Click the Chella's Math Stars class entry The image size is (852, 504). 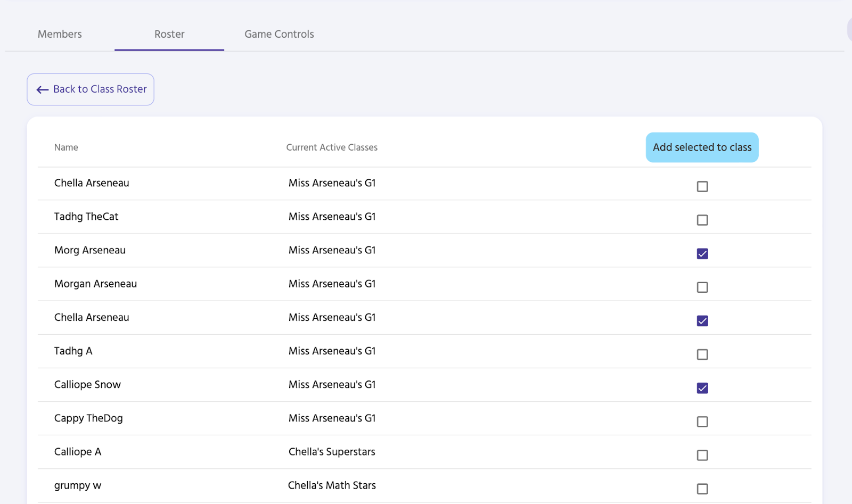332,485
